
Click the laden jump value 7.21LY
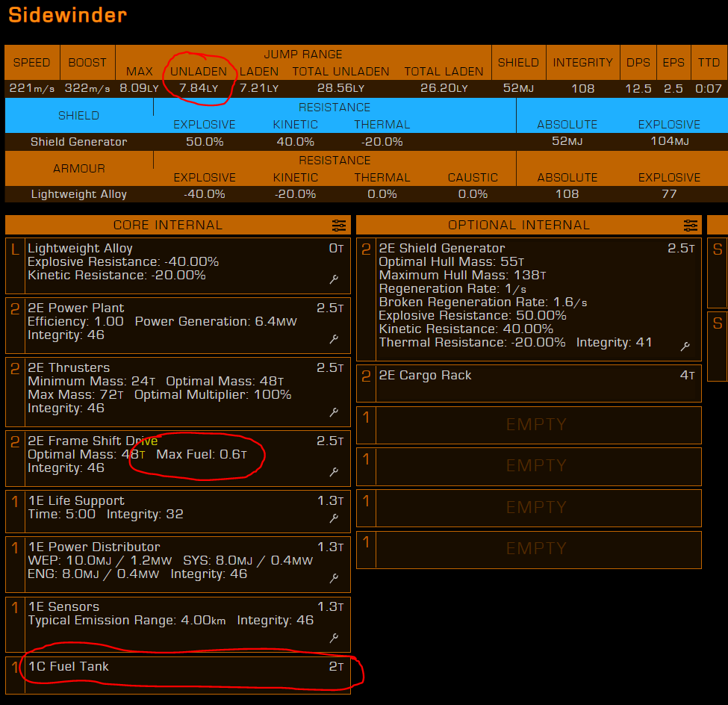259,88
